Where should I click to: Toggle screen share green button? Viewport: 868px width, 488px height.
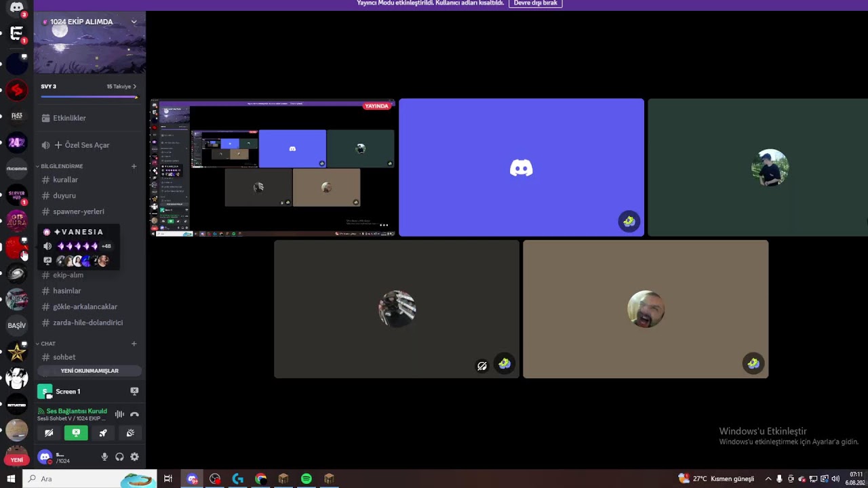tap(76, 433)
